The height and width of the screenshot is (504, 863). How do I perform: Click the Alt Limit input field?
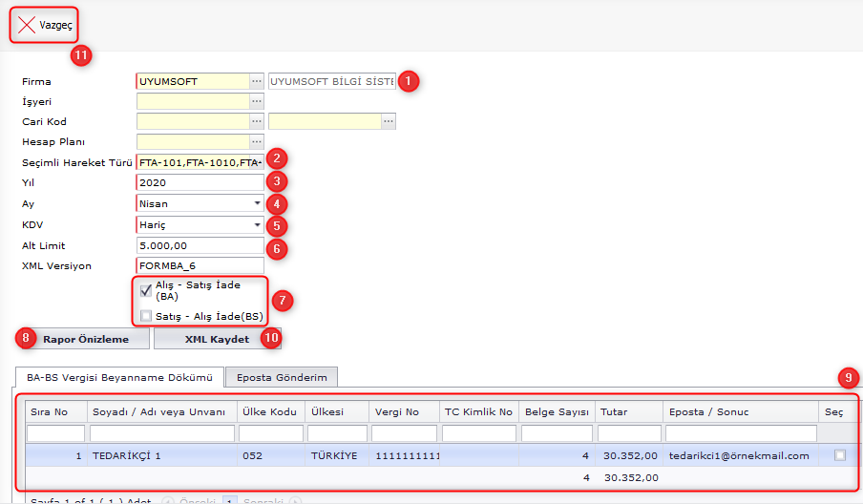click(x=199, y=244)
